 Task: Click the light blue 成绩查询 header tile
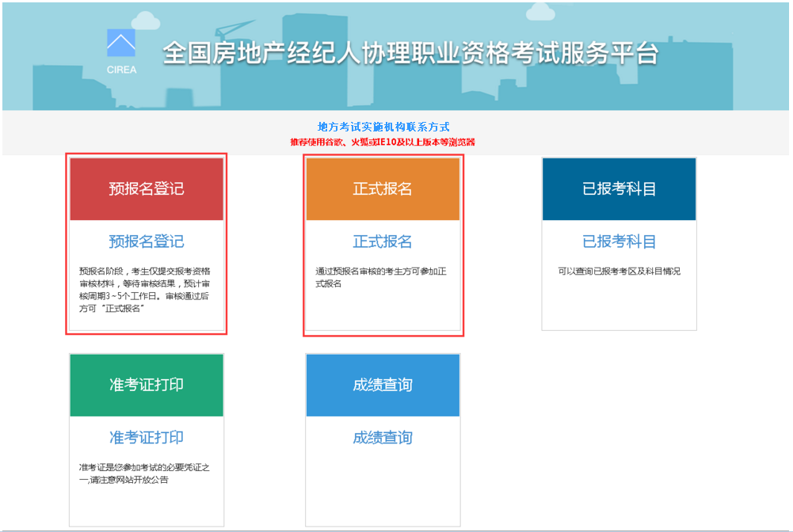pos(383,385)
